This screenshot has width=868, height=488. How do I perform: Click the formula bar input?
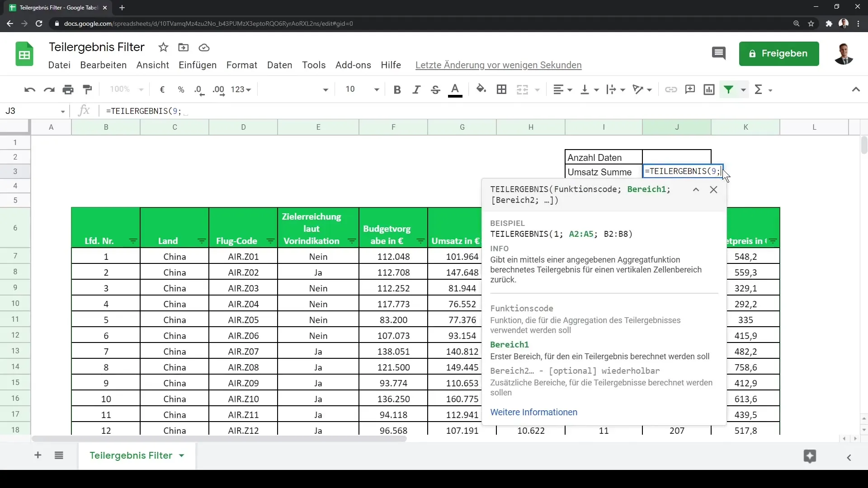click(484, 111)
